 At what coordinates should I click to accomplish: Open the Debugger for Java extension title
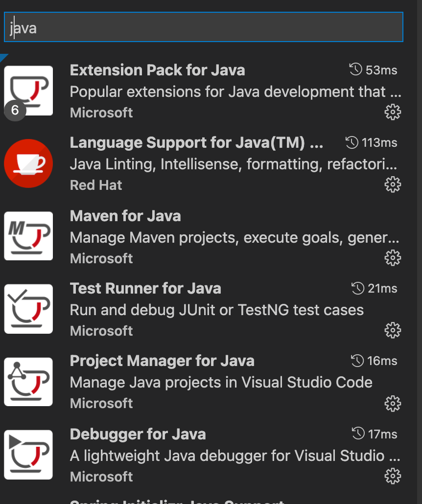tap(138, 434)
